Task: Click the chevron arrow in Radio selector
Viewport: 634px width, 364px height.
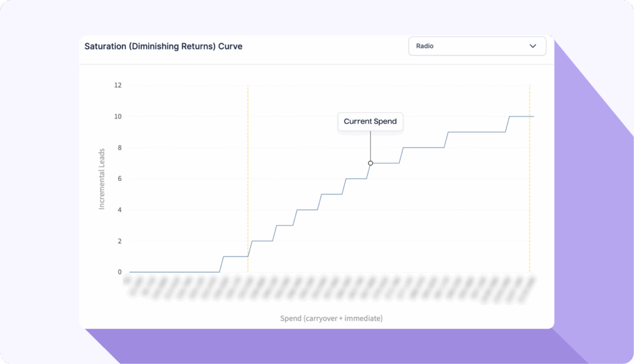Action: [x=532, y=46]
